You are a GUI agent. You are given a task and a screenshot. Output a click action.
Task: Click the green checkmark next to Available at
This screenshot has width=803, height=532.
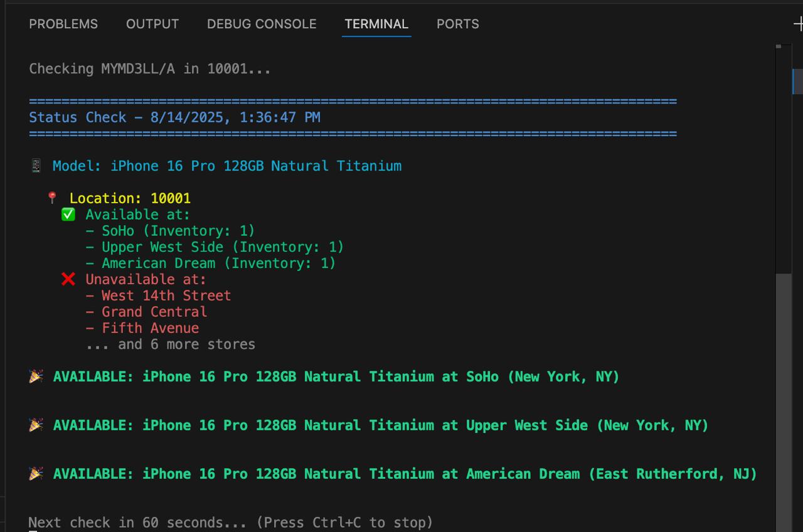68,215
